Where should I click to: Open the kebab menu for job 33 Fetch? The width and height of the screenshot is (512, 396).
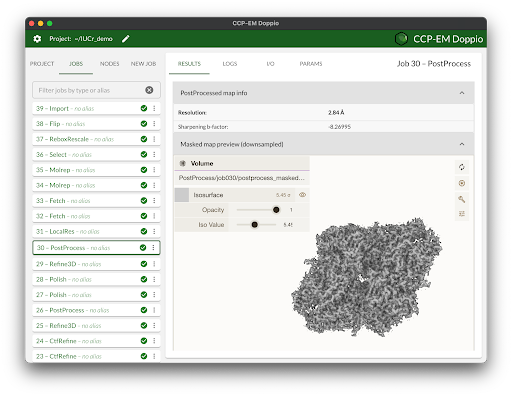click(154, 200)
